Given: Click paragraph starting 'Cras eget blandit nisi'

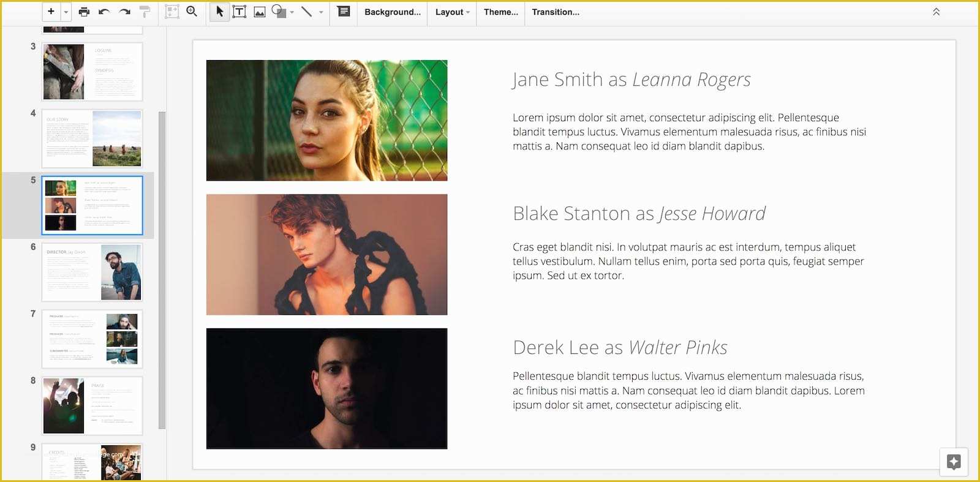Looking at the screenshot, I should 688,261.
